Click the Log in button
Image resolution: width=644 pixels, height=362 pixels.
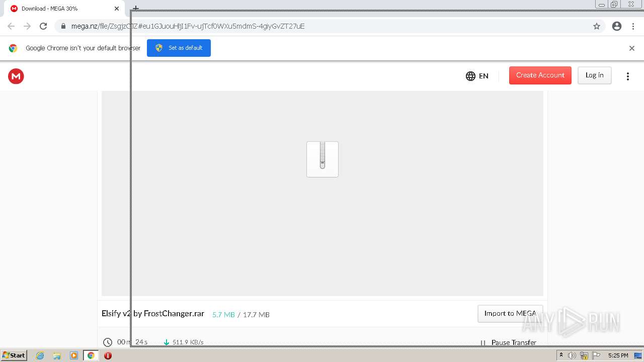[x=594, y=75]
